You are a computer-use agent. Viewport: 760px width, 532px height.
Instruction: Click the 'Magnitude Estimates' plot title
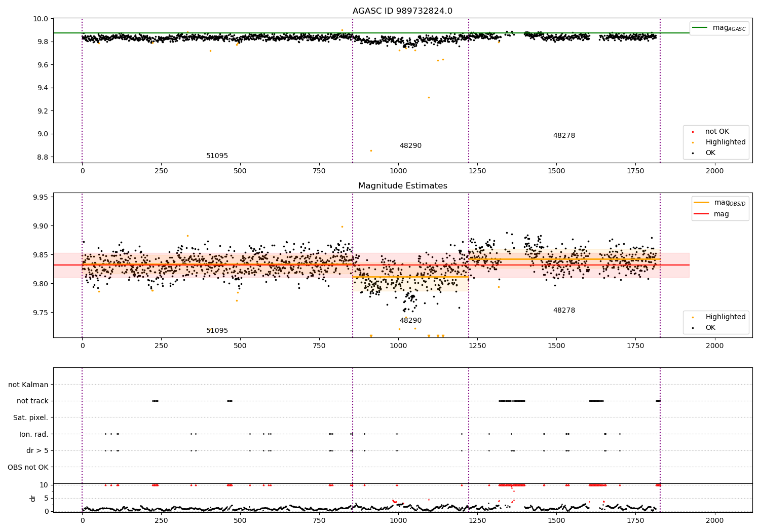point(403,186)
